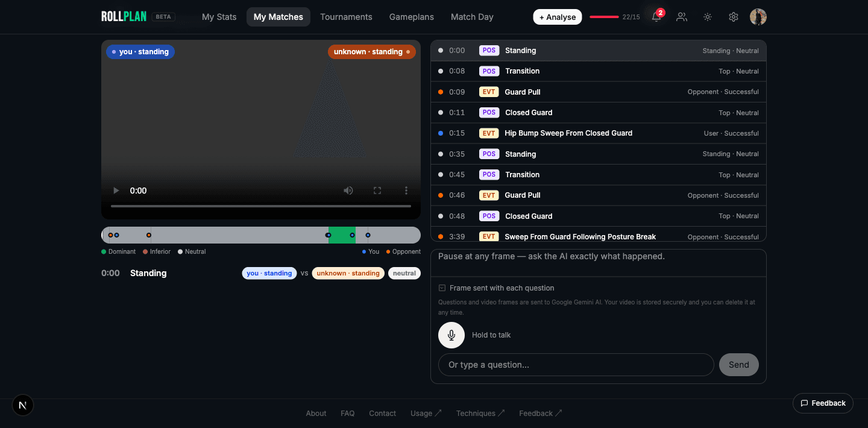Switch to My Stats tab
This screenshot has width=868, height=428.
coord(219,17)
